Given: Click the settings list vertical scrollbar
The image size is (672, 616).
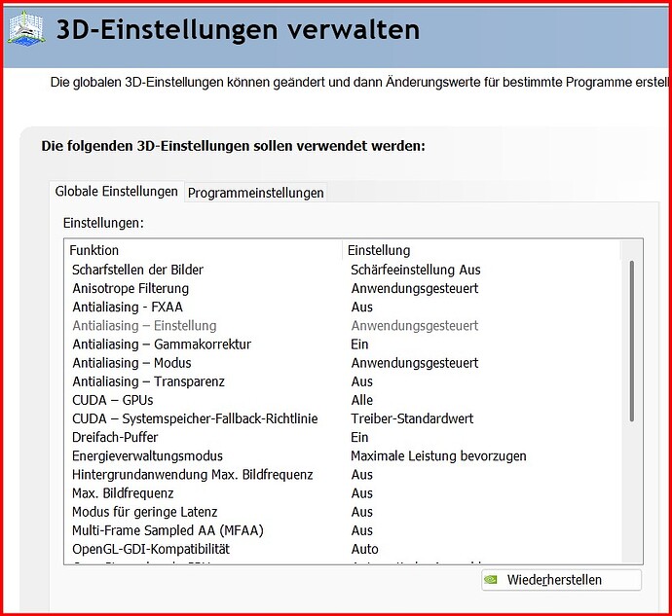Looking at the screenshot, I should (631, 341).
